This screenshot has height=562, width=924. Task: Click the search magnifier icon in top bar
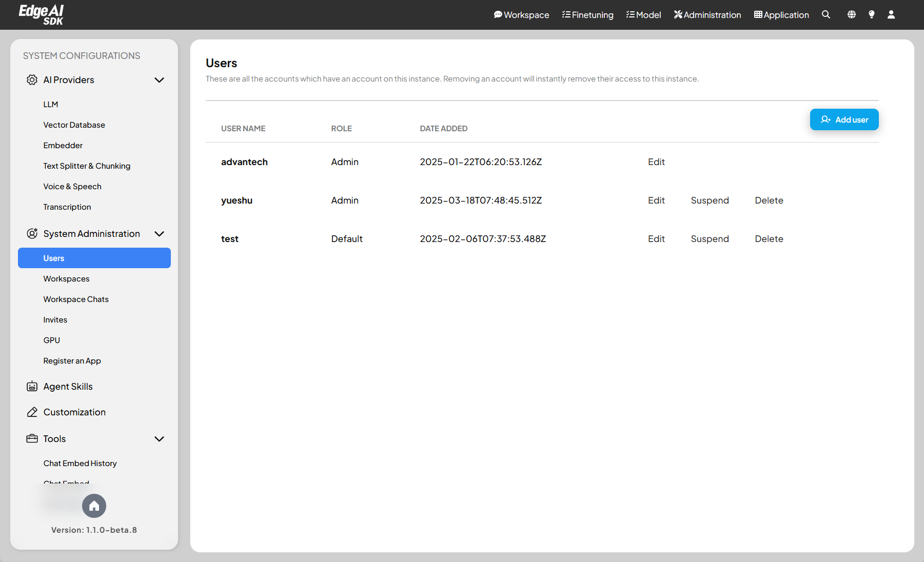click(x=825, y=15)
